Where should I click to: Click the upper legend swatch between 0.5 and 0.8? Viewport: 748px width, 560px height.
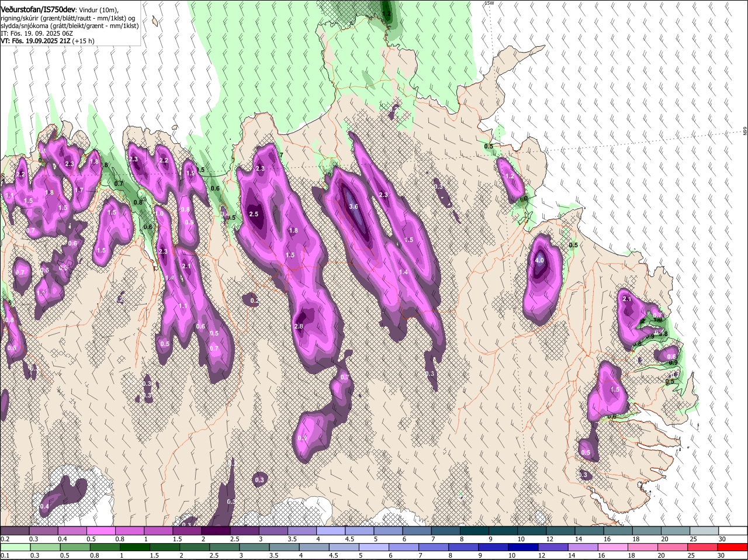(101, 531)
